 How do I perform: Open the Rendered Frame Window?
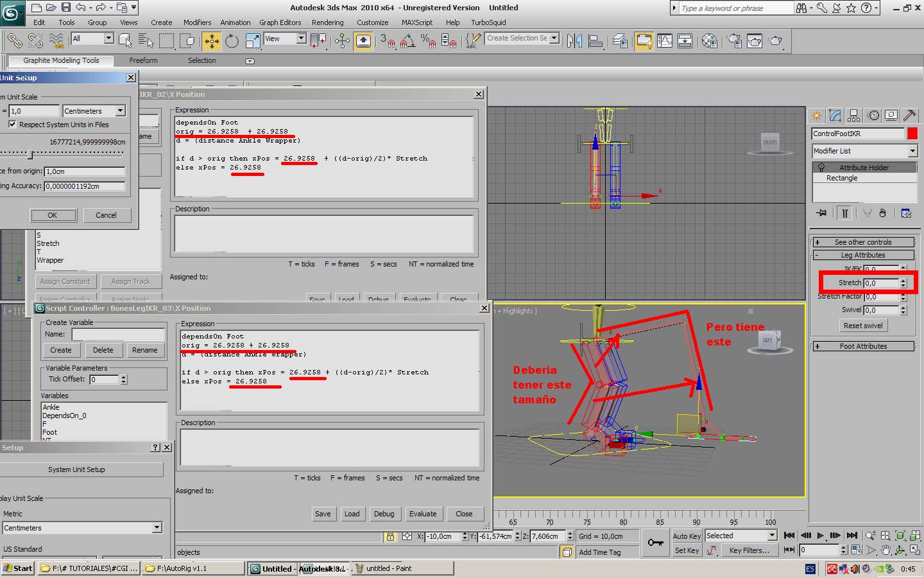click(x=755, y=40)
